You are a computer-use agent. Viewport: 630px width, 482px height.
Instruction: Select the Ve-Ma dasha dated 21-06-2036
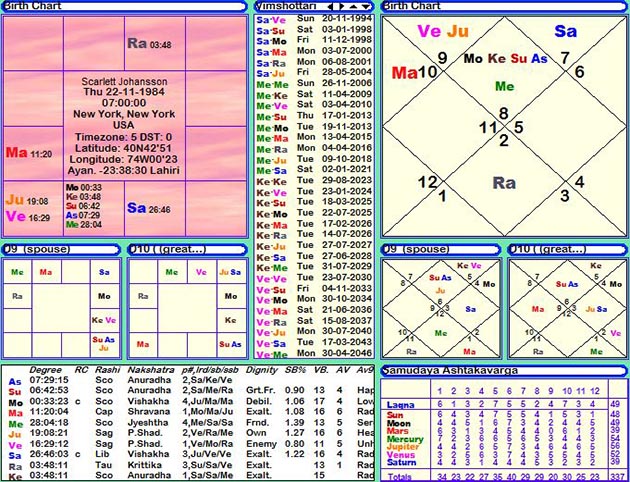[314, 310]
